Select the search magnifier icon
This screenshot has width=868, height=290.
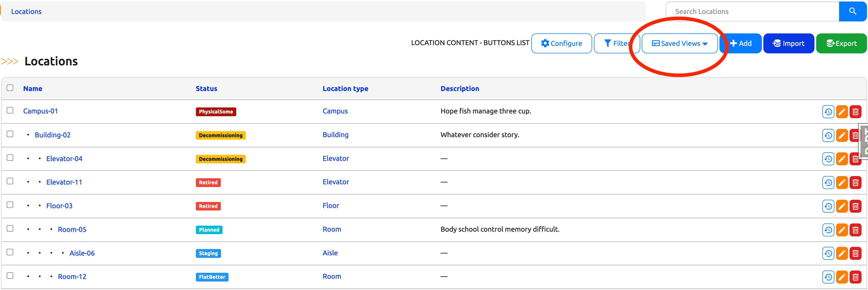pos(852,11)
